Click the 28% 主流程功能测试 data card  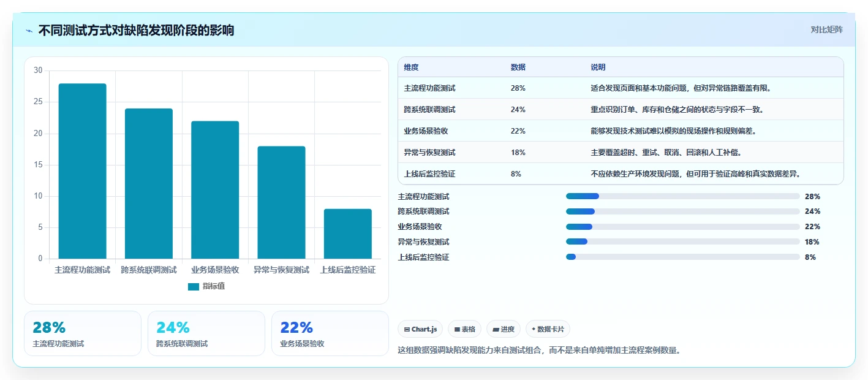[83, 333]
